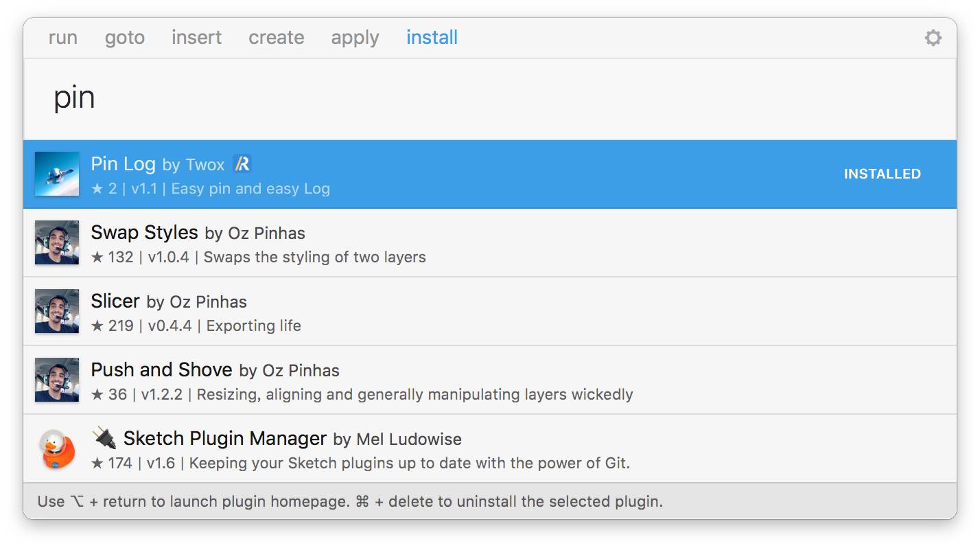Select the Pin Log title
Image resolution: width=980 pixels, height=548 pixels.
pos(124,164)
